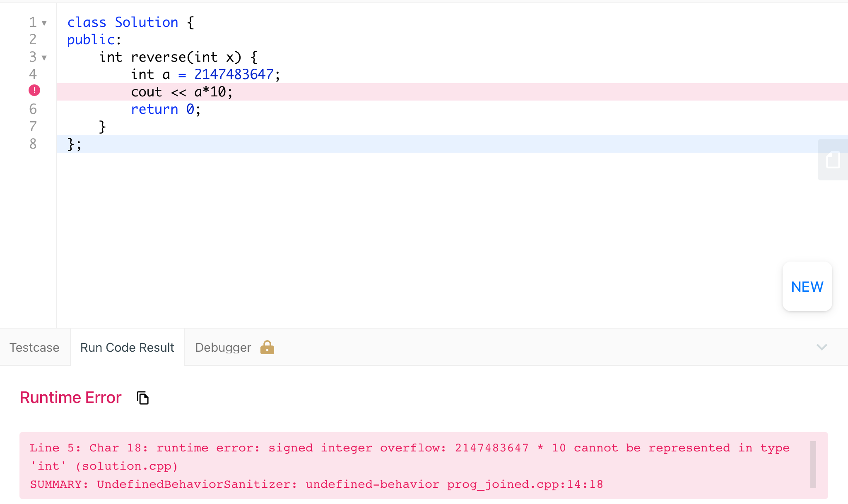Click the Debugger lock icon

point(267,348)
